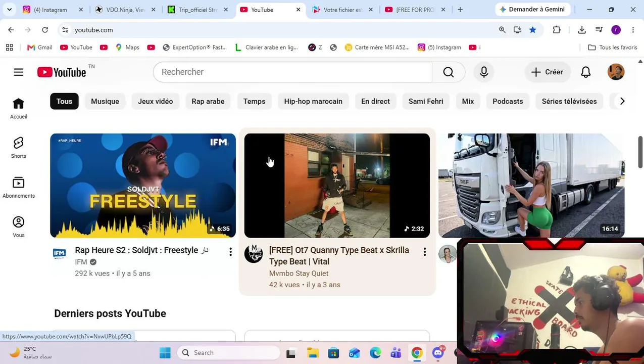This screenshot has height=364, width=644.
Task: Select the Hip-hop marocain chip
Action: pos(313,101)
